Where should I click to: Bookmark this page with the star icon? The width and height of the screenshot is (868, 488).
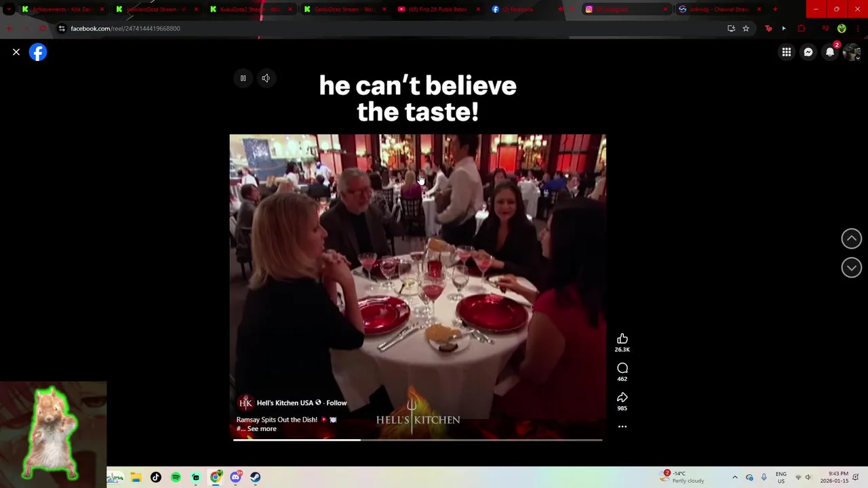click(746, 28)
